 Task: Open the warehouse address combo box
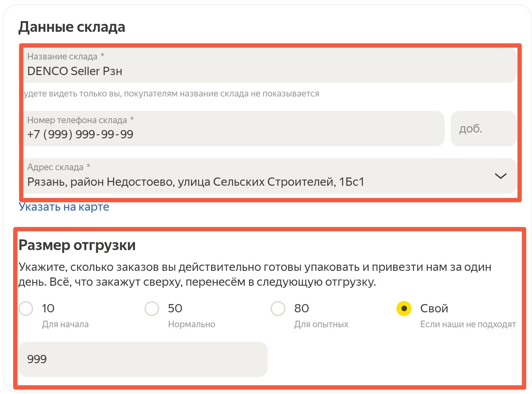tap(242, 176)
